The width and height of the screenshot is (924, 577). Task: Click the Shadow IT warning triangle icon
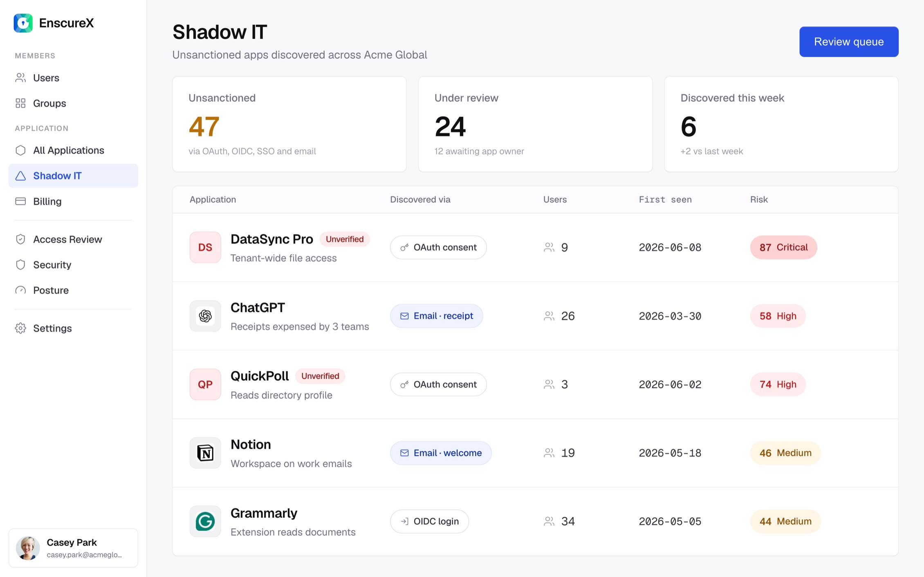point(20,176)
